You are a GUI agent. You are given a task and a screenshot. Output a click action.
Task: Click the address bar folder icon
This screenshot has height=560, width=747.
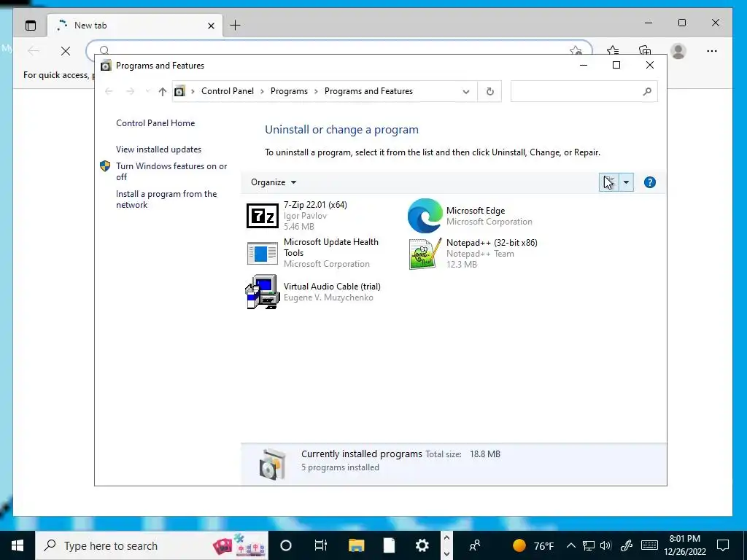tap(179, 91)
